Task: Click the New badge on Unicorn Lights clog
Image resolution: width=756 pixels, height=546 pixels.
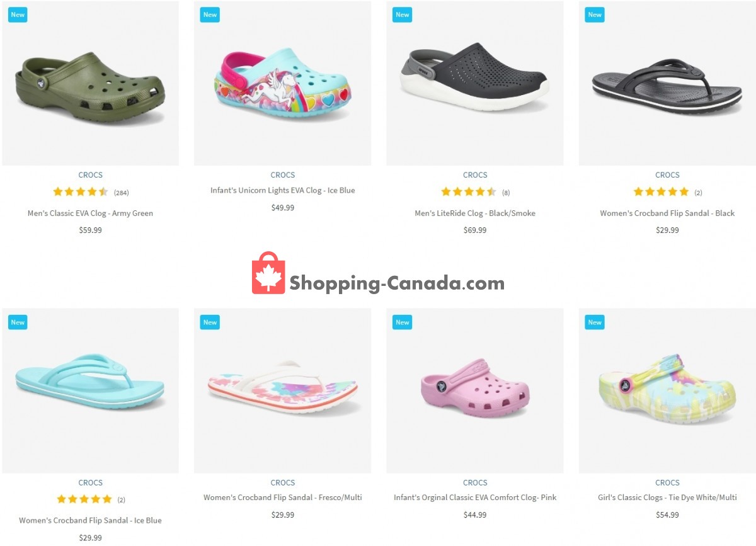Action: click(x=210, y=14)
